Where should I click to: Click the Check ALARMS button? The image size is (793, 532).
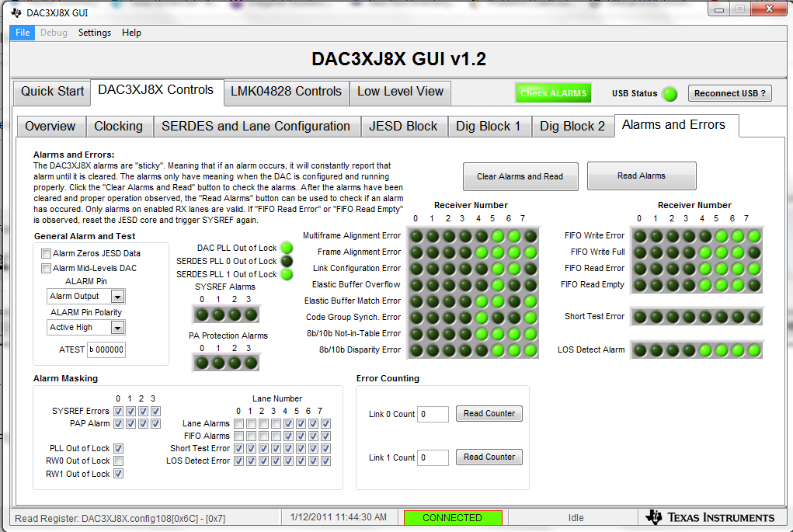click(553, 93)
